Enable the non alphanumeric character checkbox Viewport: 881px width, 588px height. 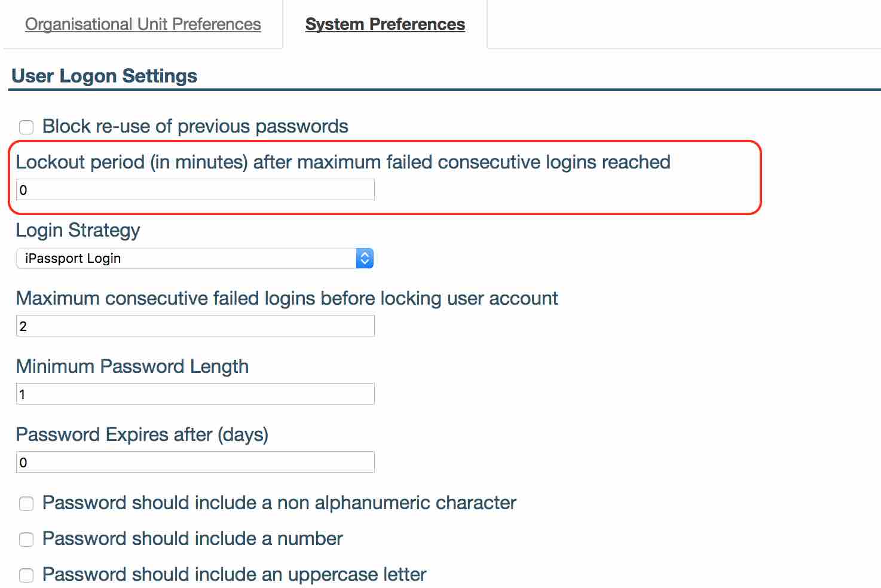(x=26, y=504)
